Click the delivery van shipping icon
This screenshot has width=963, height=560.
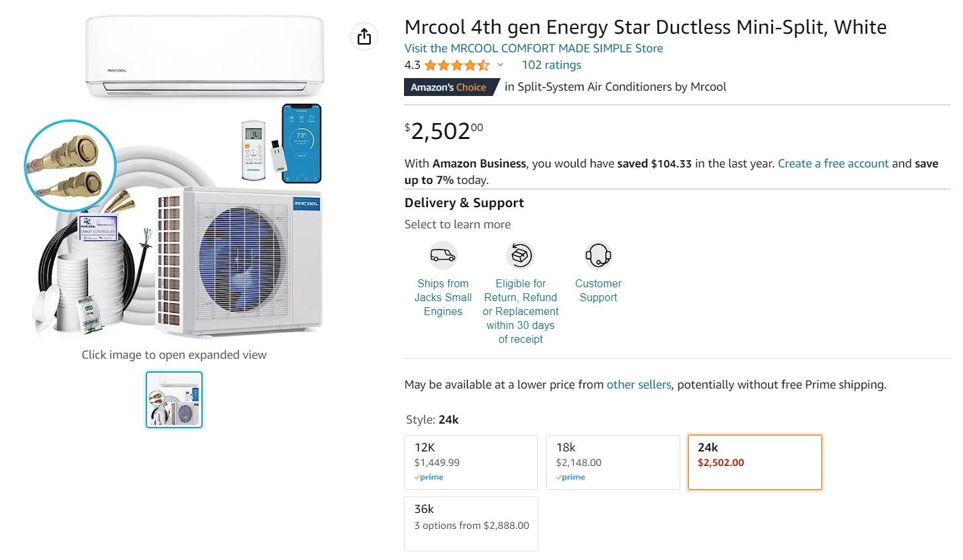pos(442,256)
